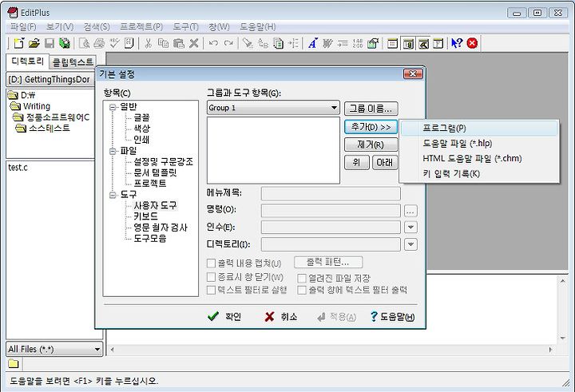Toggle 출력 창에 텍스트 필터 출력 checkbox
The height and width of the screenshot is (392, 575).
pyautogui.click(x=302, y=290)
